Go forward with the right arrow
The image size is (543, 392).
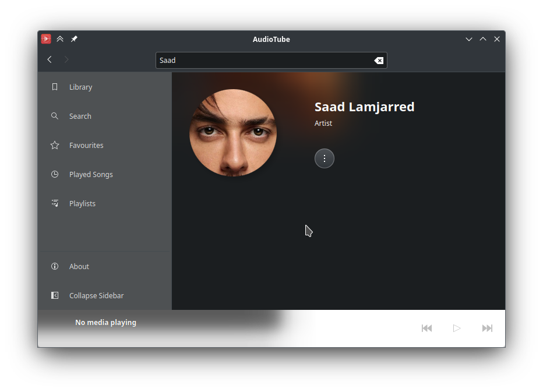[x=66, y=59]
